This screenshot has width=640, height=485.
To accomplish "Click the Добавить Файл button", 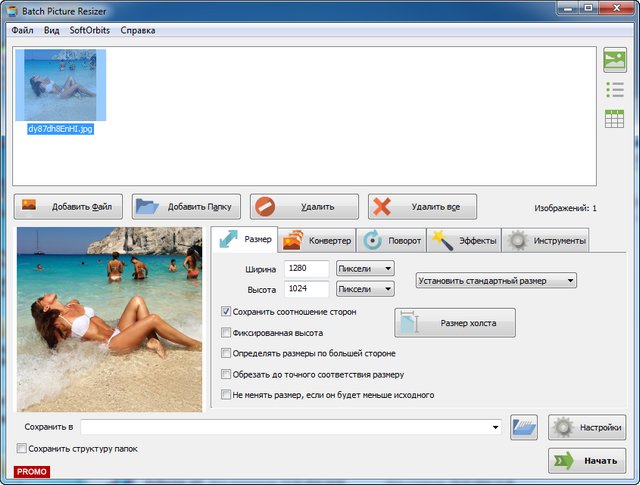I will click(x=68, y=207).
